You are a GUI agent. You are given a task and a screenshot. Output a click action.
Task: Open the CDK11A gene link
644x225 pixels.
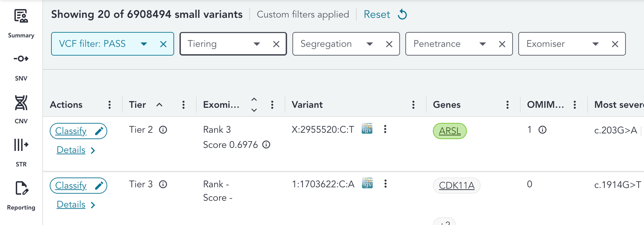[457, 186]
